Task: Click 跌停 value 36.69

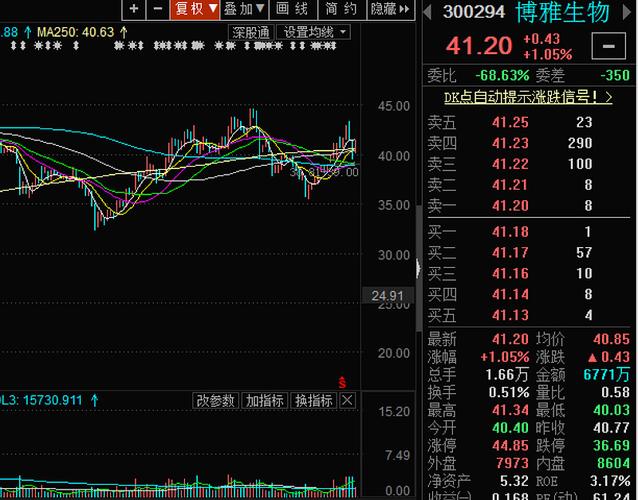Action: pyautogui.click(x=611, y=445)
